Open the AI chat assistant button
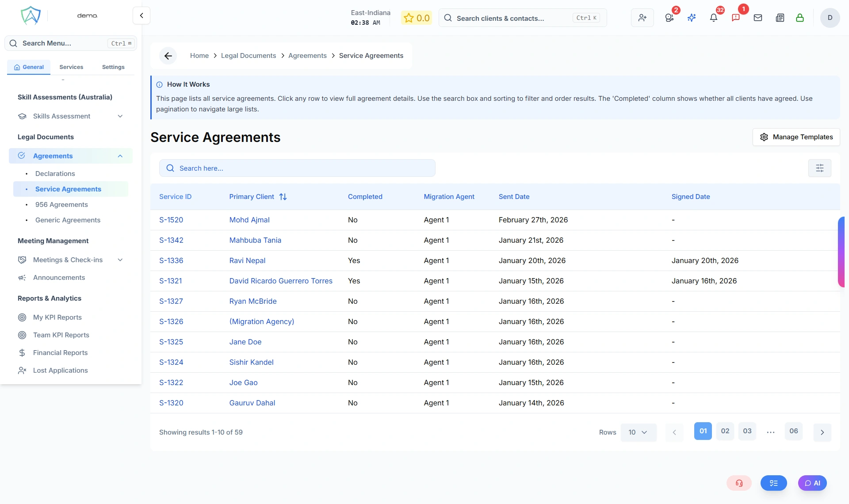The width and height of the screenshot is (849, 504). coord(813,483)
